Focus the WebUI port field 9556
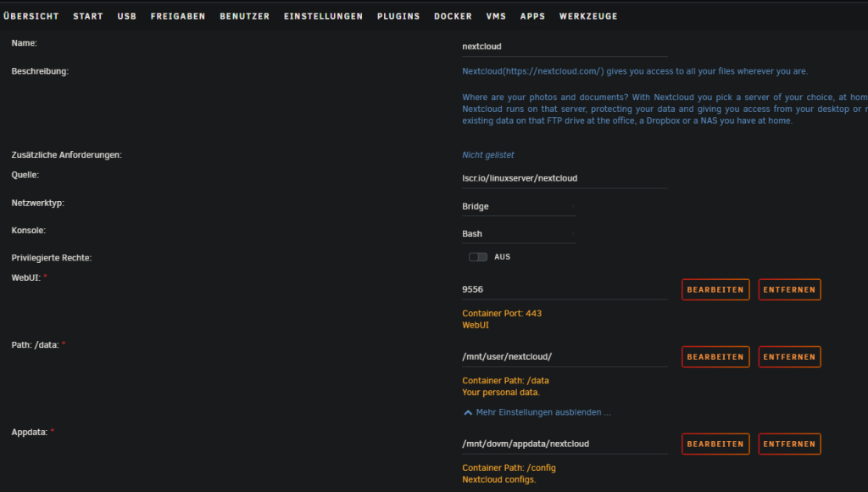The height and width of the screenshot is (492, 868). coord(565,290)
